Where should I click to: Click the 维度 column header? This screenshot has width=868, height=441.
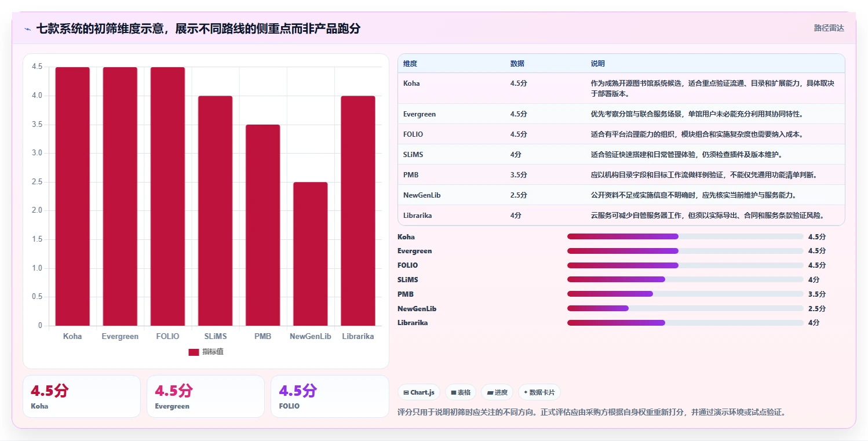point(410,64)
